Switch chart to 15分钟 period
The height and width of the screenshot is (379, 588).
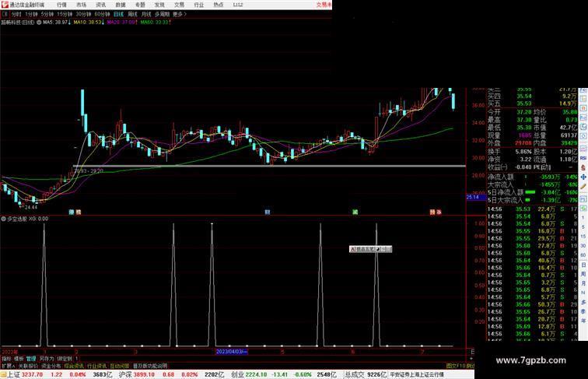(65, 14)
